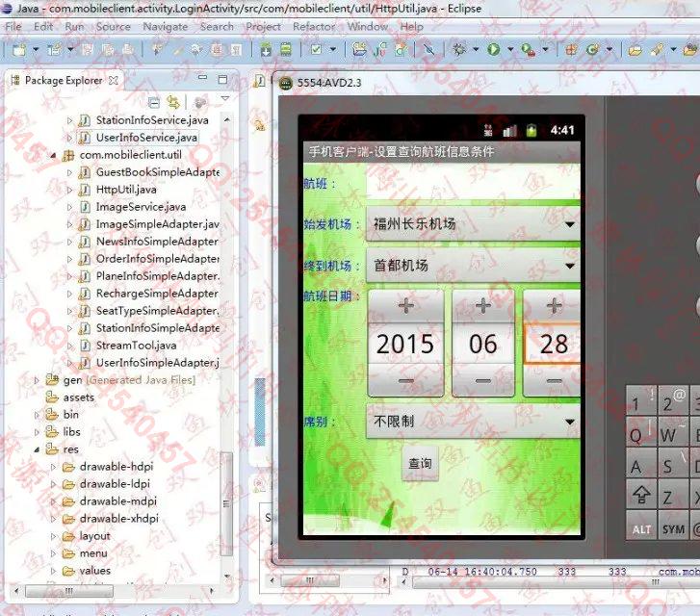Click the New file toolbar icon
This screenshot has height=616, width=700.
[x=19, y=49]
